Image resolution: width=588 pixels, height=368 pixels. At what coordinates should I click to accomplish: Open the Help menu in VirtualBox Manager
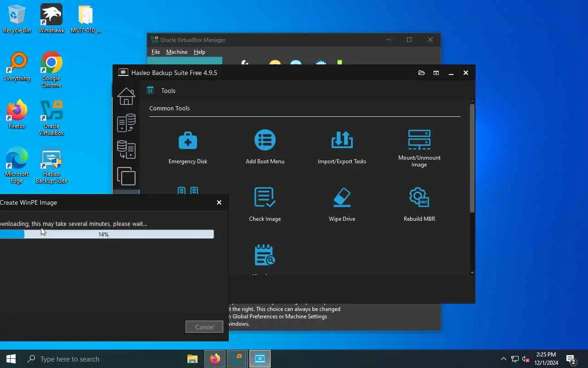pyautogui.click(x=199, y=52)
